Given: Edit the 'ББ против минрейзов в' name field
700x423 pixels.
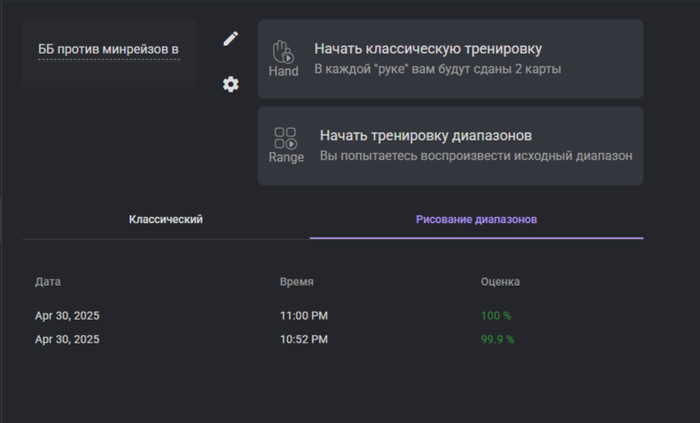Looking at the screenshot, I should click(x=109, y=50).
